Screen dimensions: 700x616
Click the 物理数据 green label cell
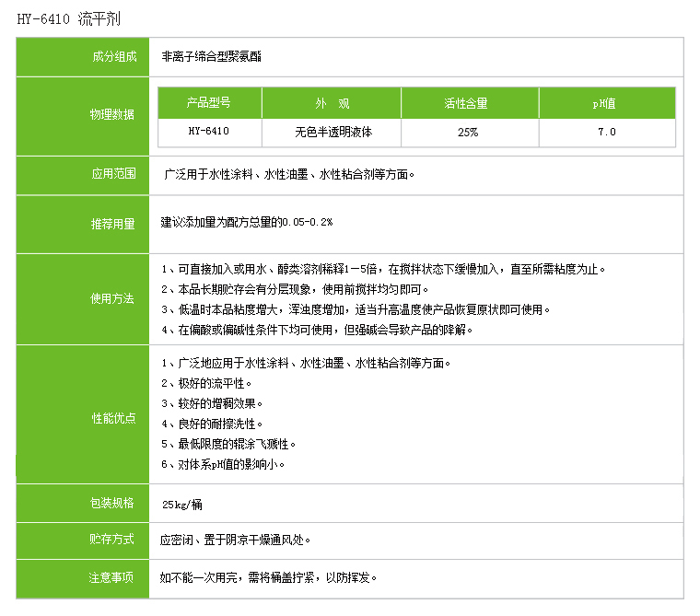click(112, 115)
